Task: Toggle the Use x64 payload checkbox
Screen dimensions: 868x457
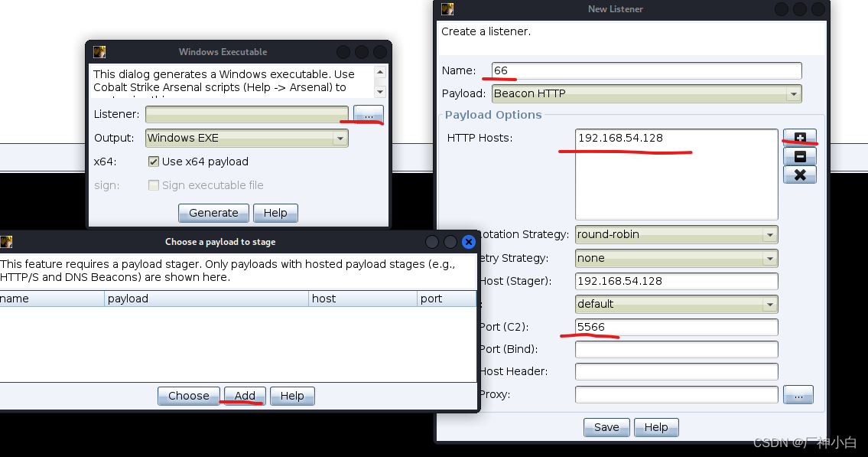Action: point(154,162)
